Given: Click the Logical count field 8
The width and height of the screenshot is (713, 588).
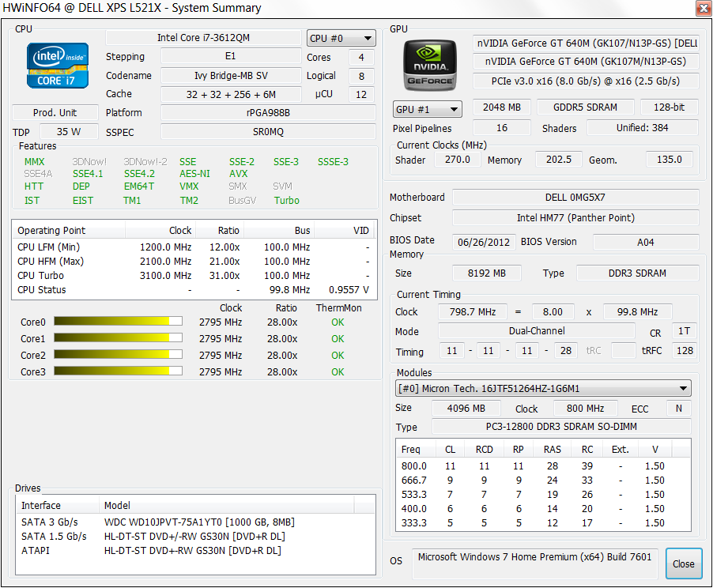Looking at the screenshot, I should click(361, 76).
